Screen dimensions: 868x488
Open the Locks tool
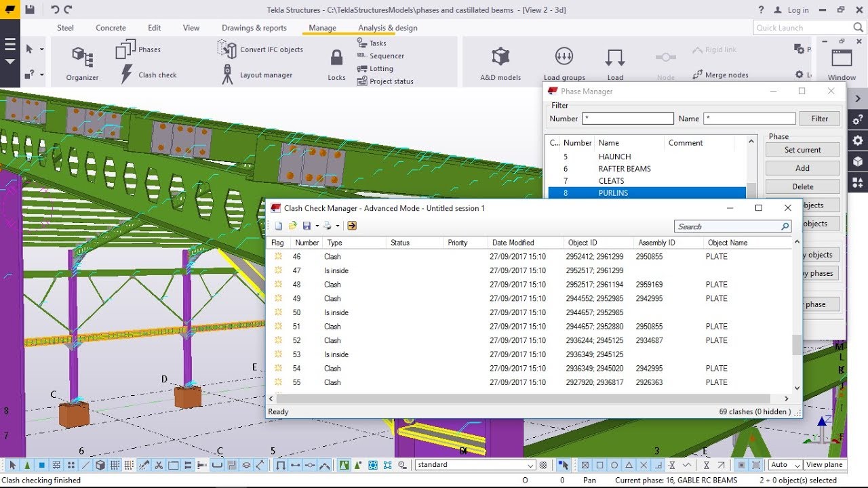click(x=336, y=65)
